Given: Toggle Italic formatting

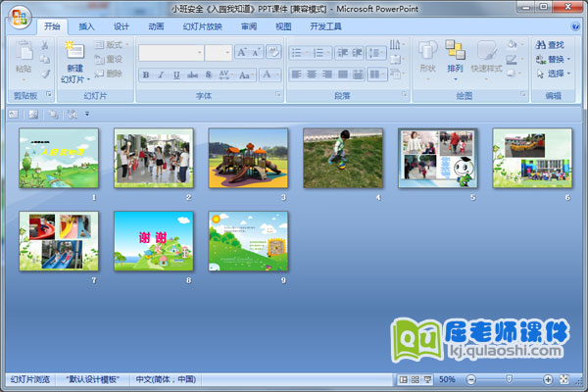Looking at the screenshot, I should tap(162, 75).
